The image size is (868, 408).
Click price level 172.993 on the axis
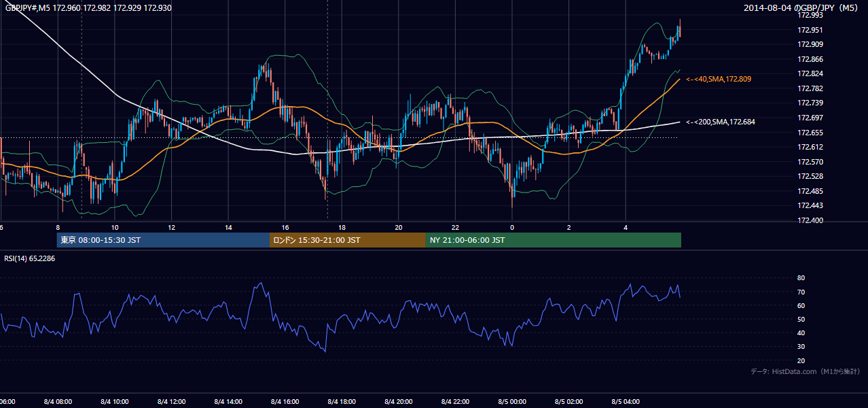[x=810, y=15]
